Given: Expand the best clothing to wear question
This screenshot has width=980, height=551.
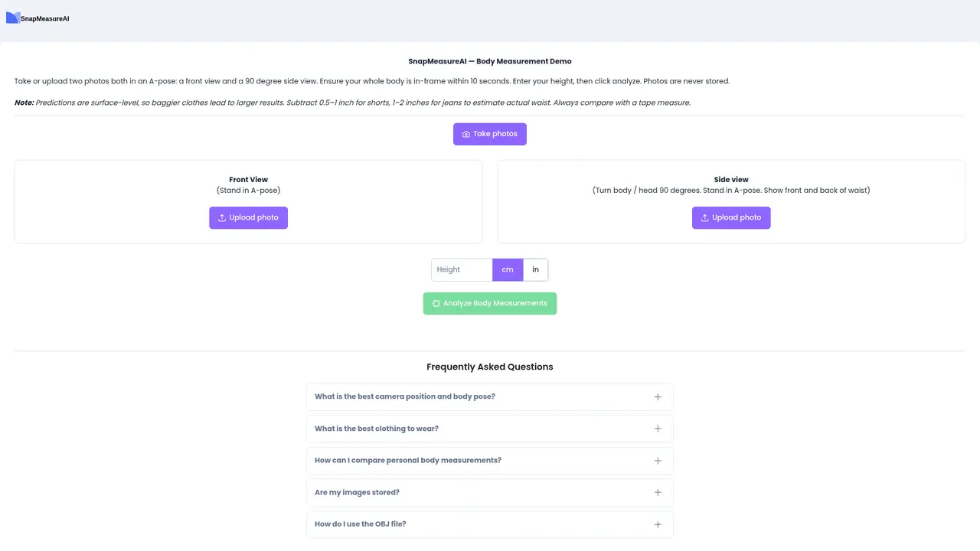Looking at the screenshot, I should tap(490, 429).
